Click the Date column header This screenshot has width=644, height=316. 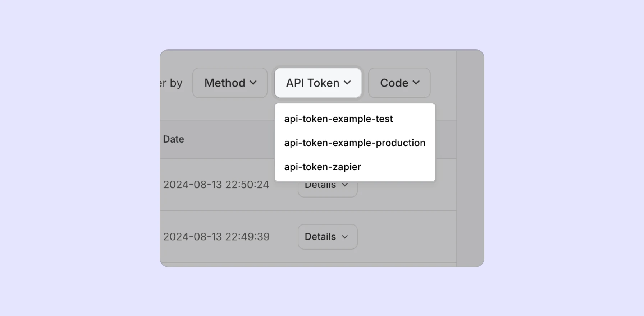pos(174,139)
